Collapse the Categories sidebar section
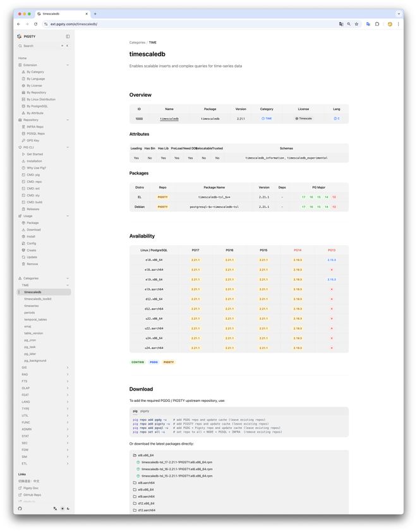The width and height of the screenshot is (417, 532). (x=68, y=278)
